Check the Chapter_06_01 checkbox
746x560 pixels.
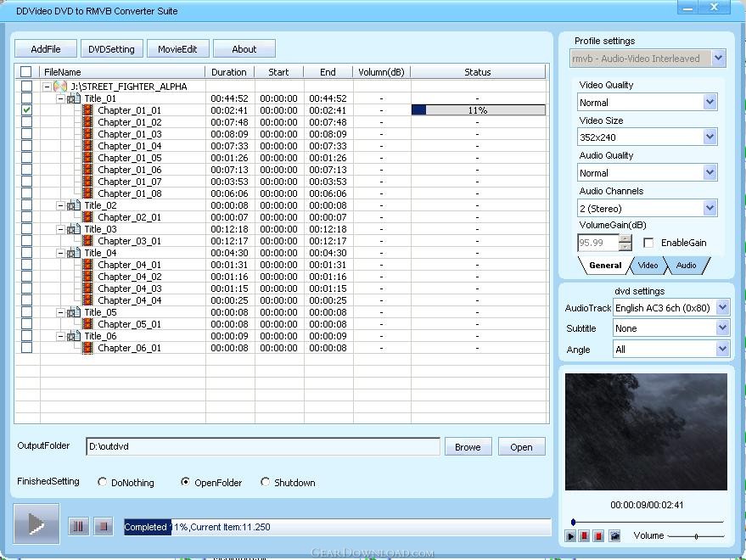click(26, 348)
